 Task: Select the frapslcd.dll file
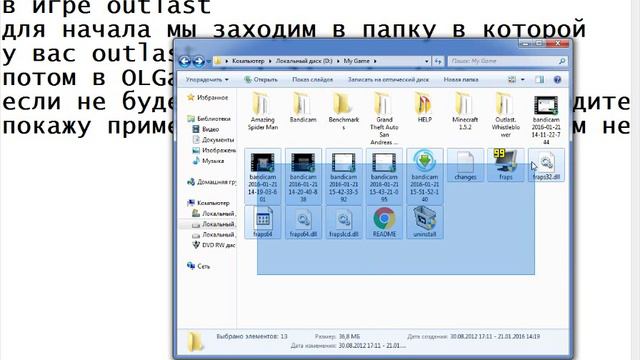point(343,222)
